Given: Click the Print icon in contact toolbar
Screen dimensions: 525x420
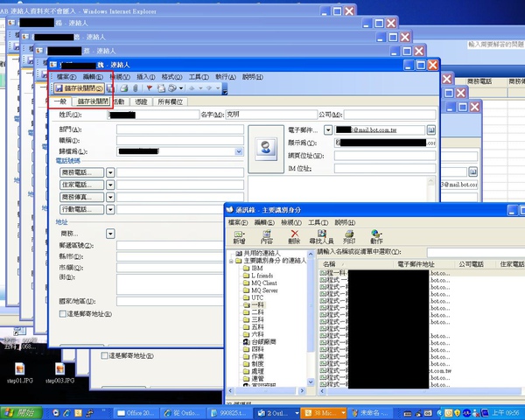Looking at the screenshot, I should 124,88.
